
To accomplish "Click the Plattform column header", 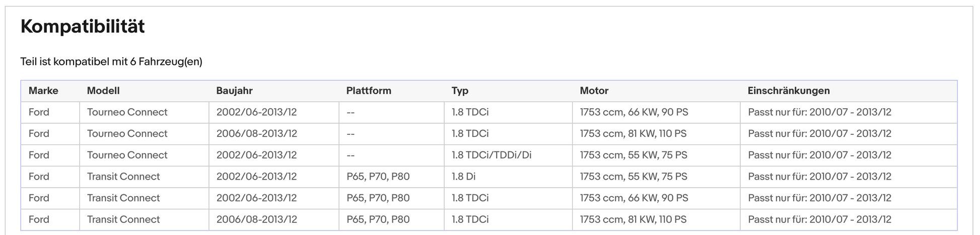I will 369,91.
